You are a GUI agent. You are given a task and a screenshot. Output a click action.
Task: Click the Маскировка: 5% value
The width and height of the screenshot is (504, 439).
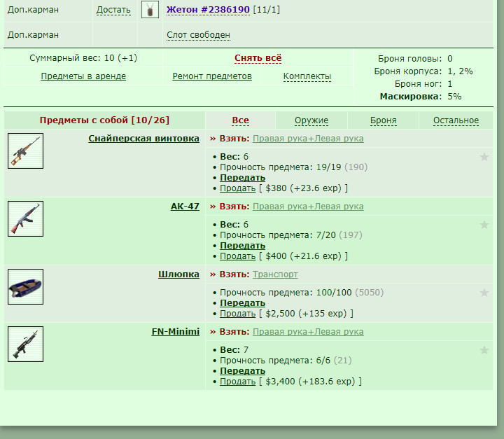(454, 97)
